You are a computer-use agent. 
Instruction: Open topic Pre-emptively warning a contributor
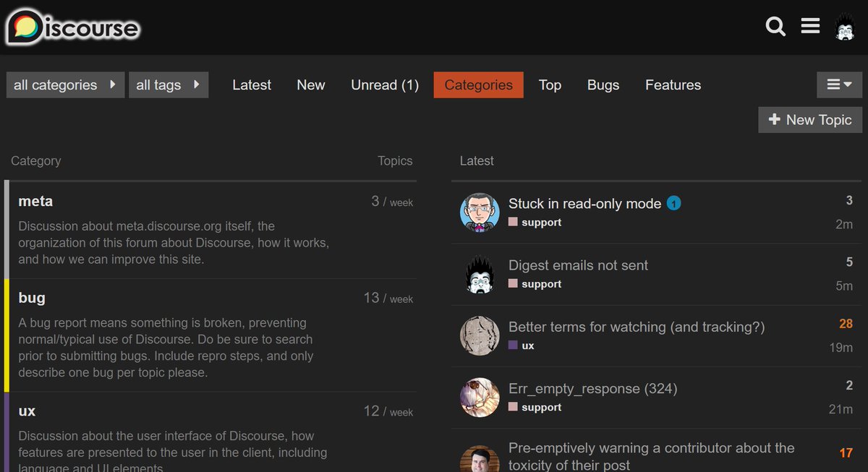click(x=652, y=457)
